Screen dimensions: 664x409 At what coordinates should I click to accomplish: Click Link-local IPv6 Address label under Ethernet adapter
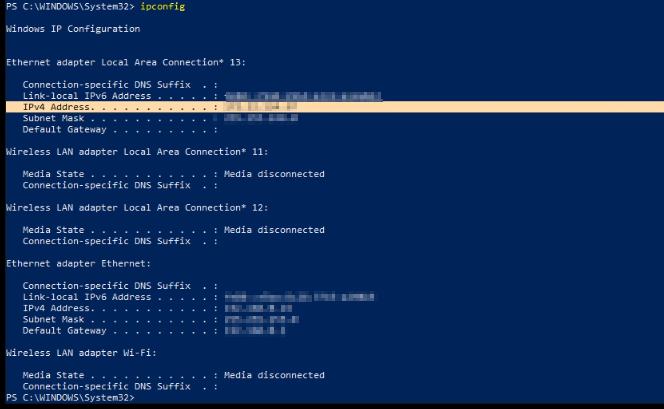[86, 297]
